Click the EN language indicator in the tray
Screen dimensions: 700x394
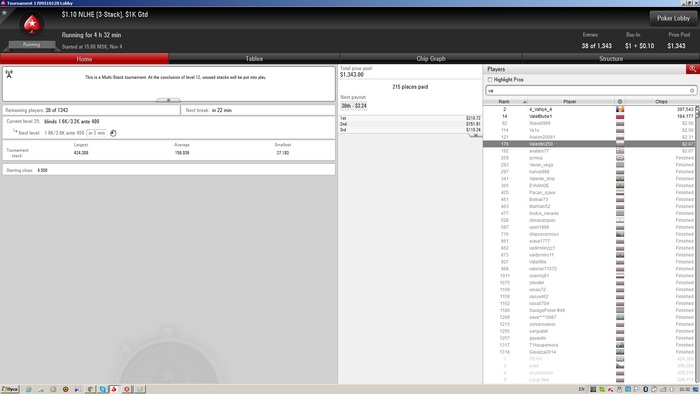(x=581, y=390)
